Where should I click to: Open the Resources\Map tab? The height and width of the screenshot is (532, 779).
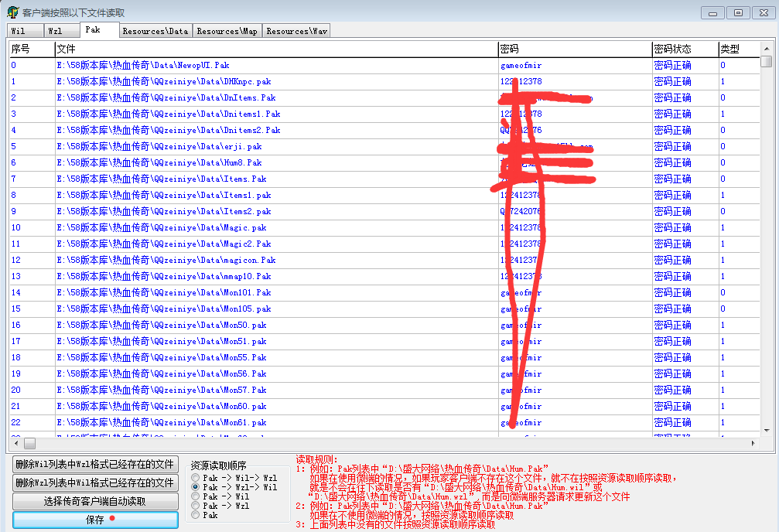point(227,31)
